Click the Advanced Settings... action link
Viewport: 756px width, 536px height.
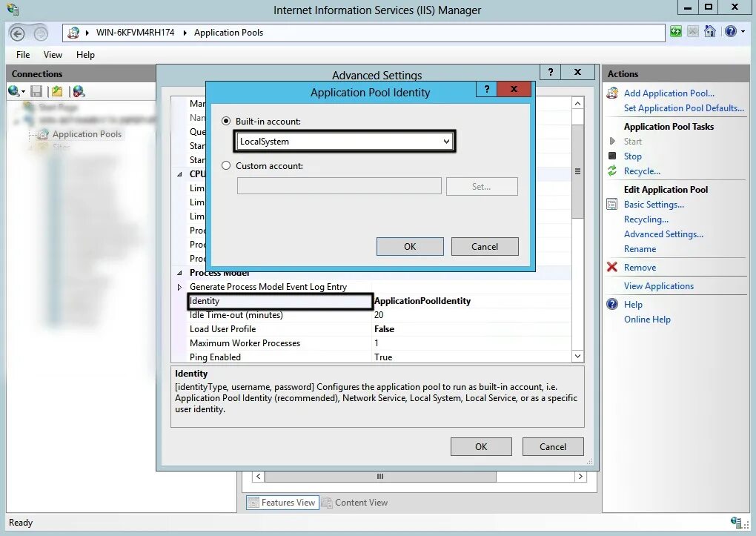click(x=663, y=234)
